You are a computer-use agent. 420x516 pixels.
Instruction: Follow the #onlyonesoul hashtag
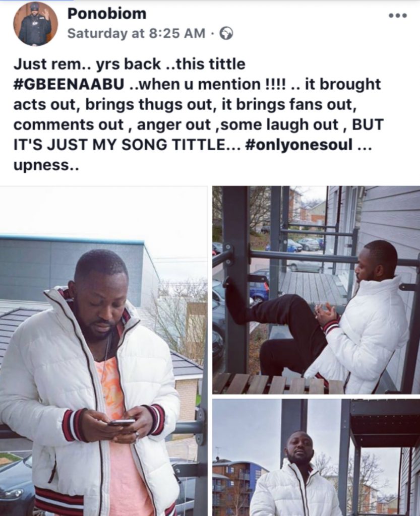point(299,145)
